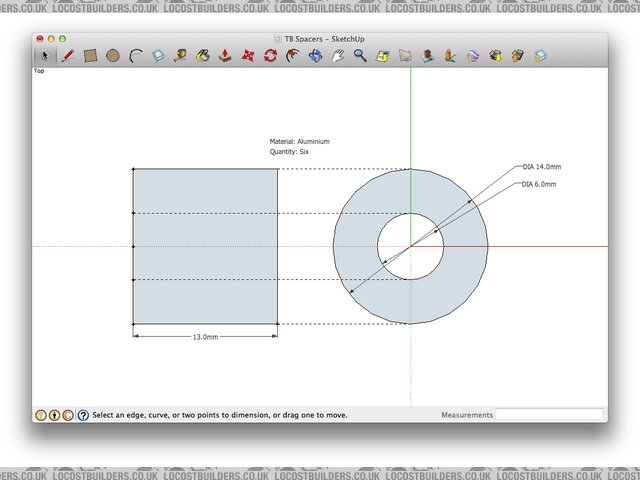The image size is (640, 480).
Task: Pick the Line pencil tool
Action: 67,56
